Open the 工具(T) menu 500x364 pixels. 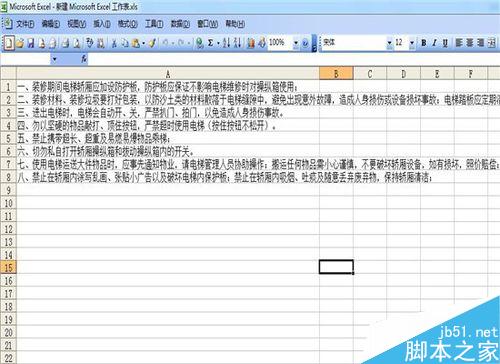click(154, 24)
